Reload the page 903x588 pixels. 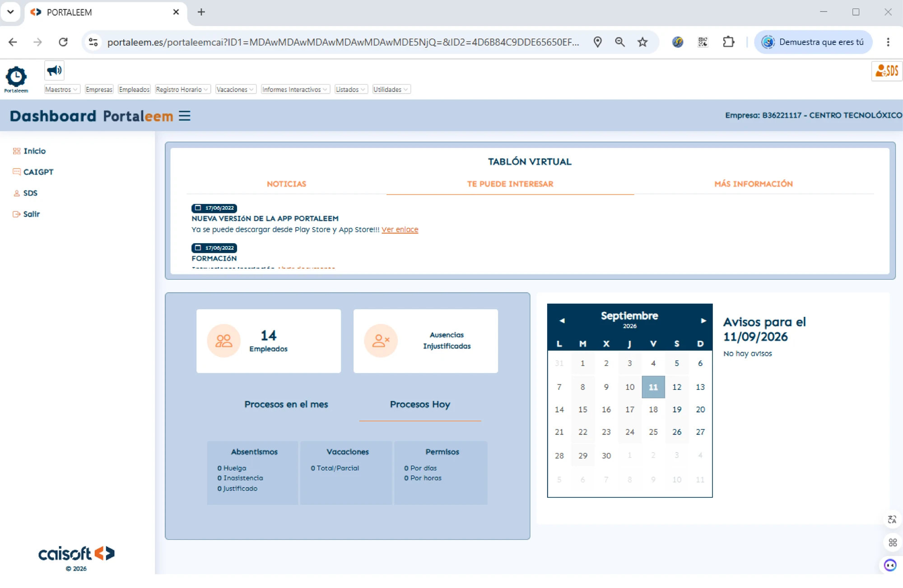[63, 42]
